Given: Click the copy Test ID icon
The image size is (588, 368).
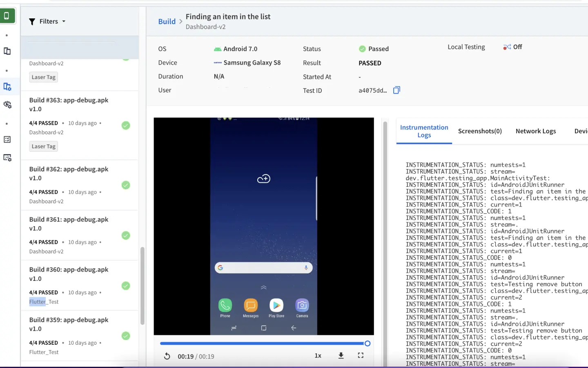Looking at the screenshot, I should 396,90.
